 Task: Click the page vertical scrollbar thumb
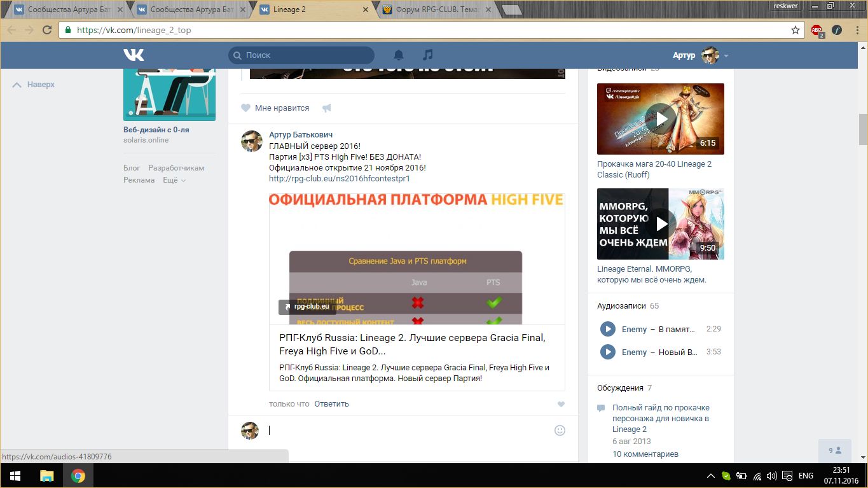click(863, 130)
